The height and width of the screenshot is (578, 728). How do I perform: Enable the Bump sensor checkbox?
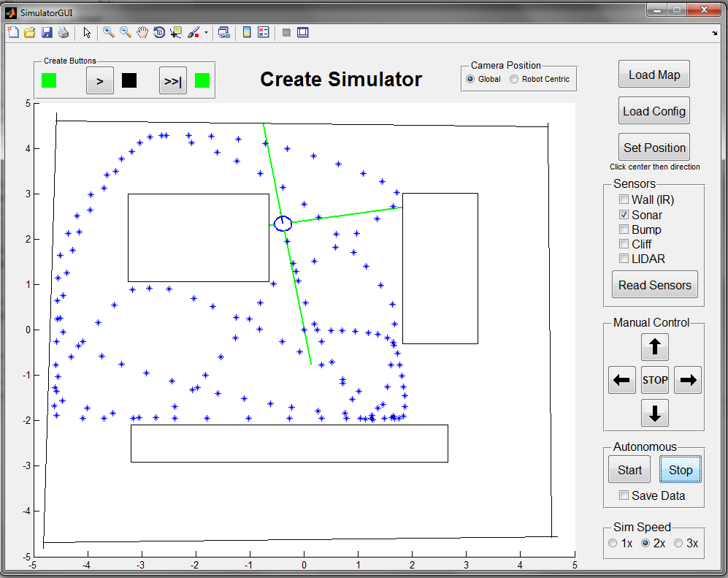[624, 229]
